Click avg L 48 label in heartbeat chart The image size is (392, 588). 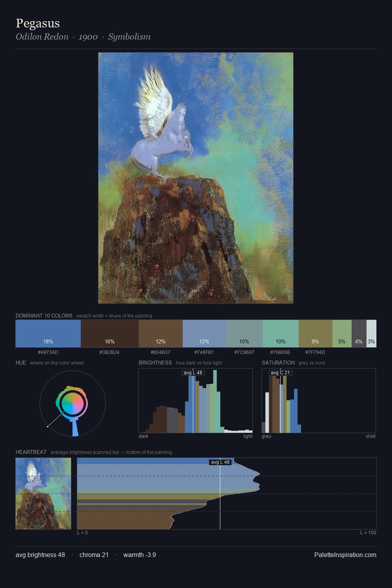220,462
